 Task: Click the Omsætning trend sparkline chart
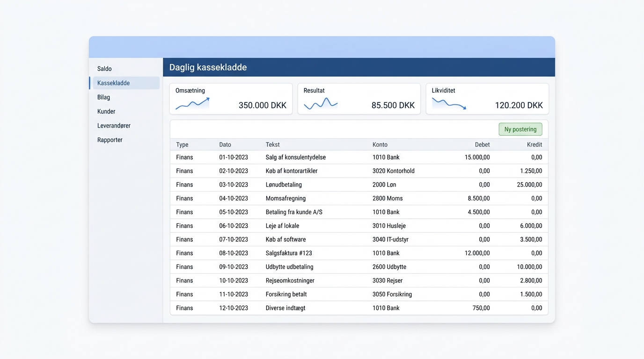(x=192, y=104)
